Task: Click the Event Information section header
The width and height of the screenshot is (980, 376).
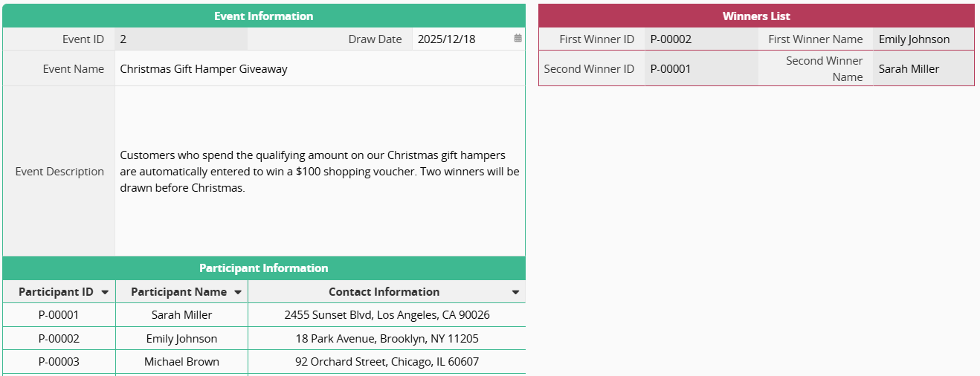Action: (264, 16)
